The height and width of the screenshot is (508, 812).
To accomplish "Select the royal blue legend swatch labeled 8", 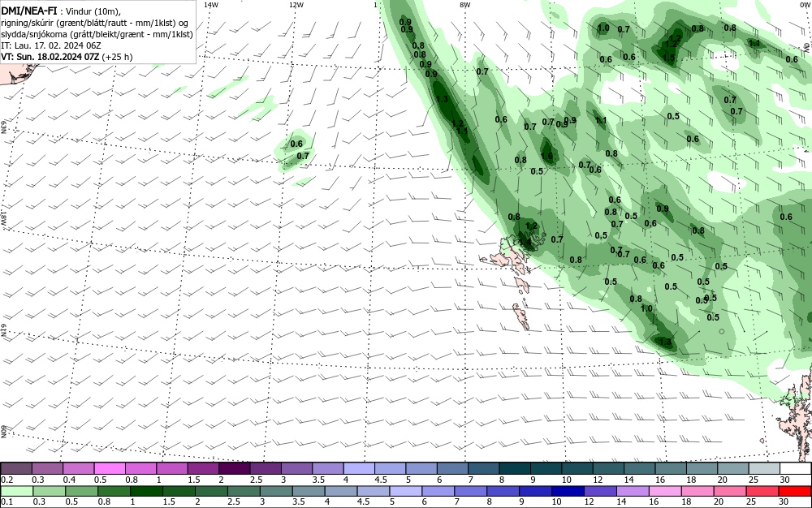I will click(x=503, y=491).
